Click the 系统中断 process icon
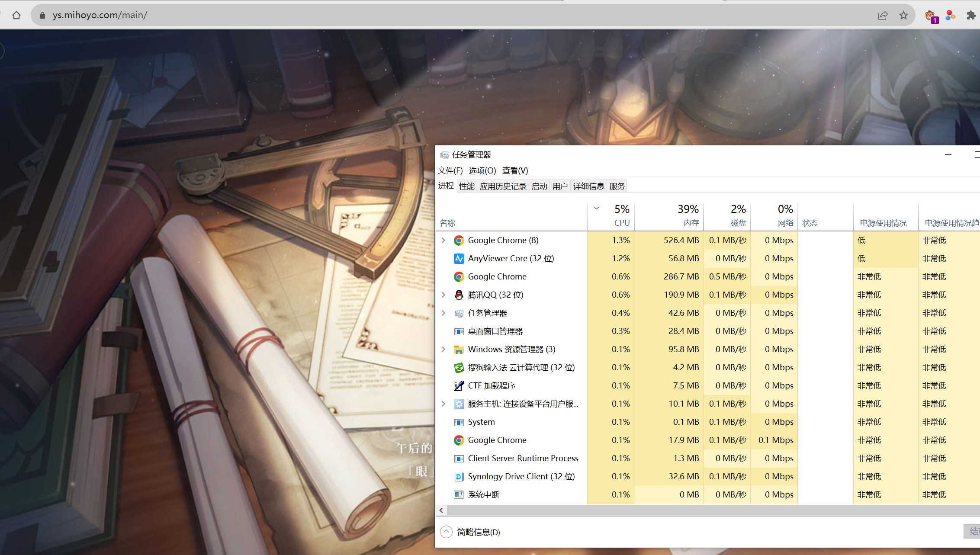The height and width of the screenshot is (555, 980). (x=459, y=495)
